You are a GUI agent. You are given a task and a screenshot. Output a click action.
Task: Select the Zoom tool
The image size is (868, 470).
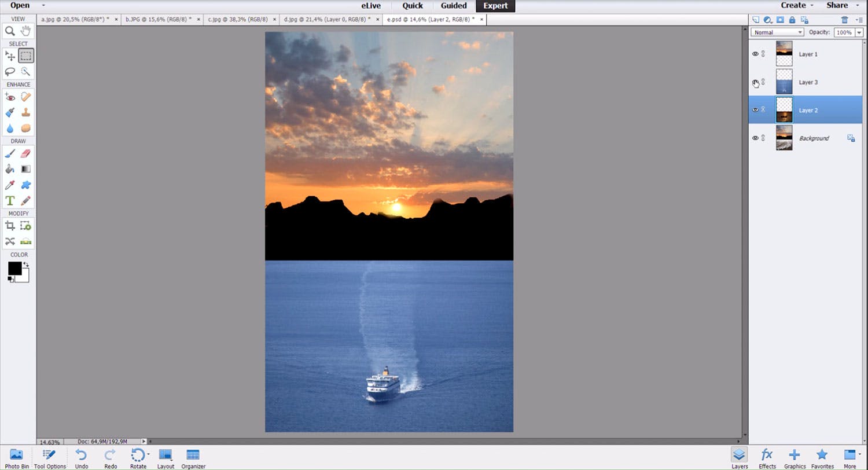click(x=10, y=31)
